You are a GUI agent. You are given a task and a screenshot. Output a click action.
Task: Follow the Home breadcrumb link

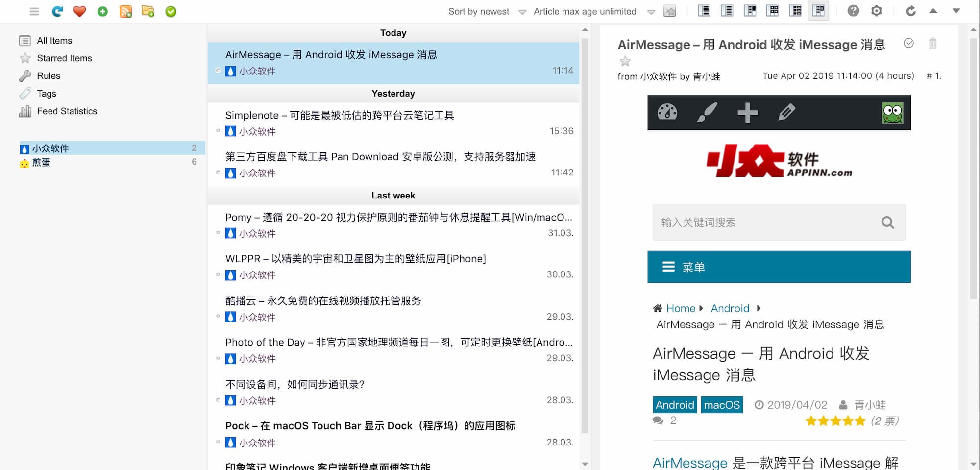pyautogui.click(x=681, y=308)
